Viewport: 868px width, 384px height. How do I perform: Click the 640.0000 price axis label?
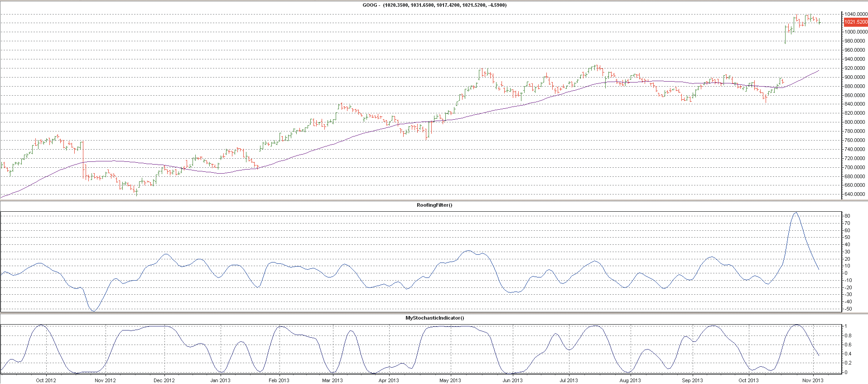pos(855,194)
